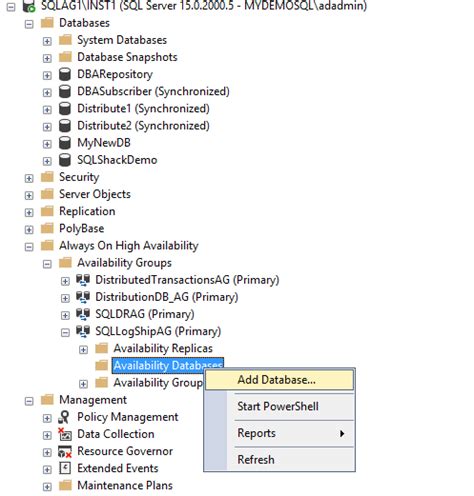Expand the Security node
The image size is (474, 496).
tap(29, 178)
